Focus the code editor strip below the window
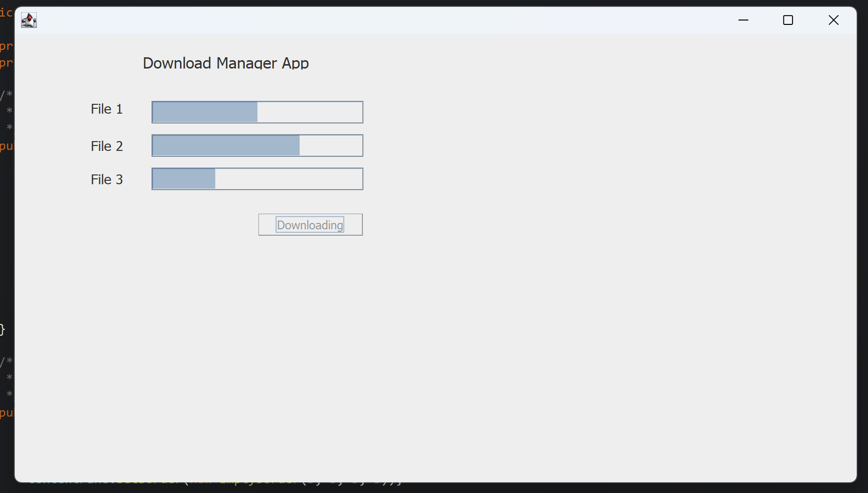Image resolution: width=868 pixels, height=493 pixels. pyautogui.click(x=217, y=486)
